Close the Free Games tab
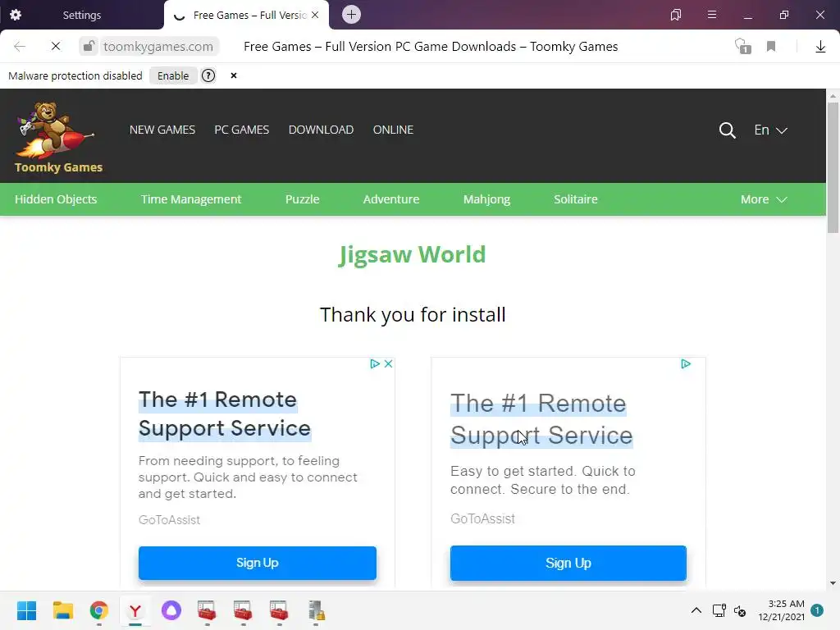This screenshot has height=630, width=840. tap(315, 15)
